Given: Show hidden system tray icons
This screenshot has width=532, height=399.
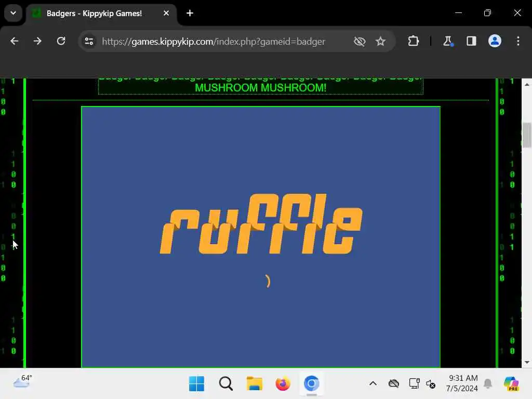Looking at the screenshot, I should (x=373, y=384).
